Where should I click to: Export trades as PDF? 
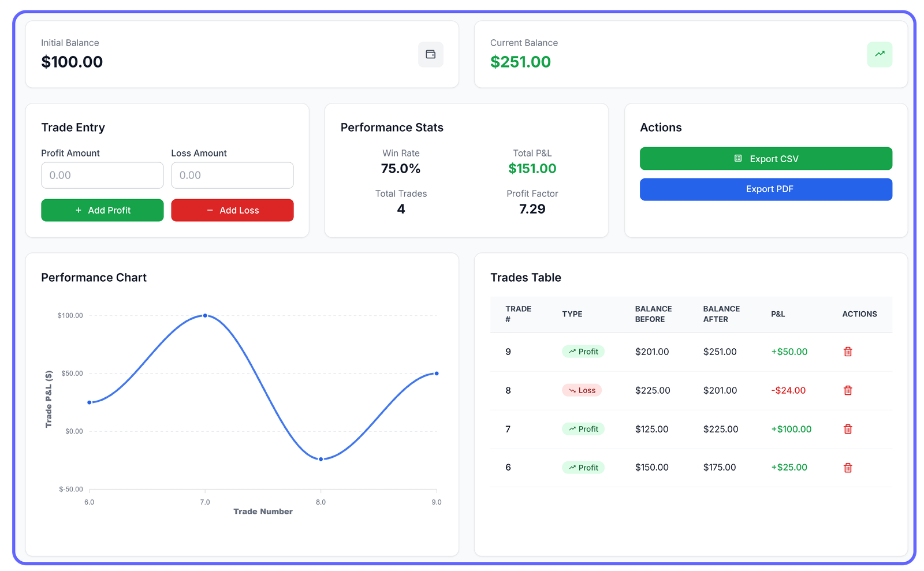(766, 189)
